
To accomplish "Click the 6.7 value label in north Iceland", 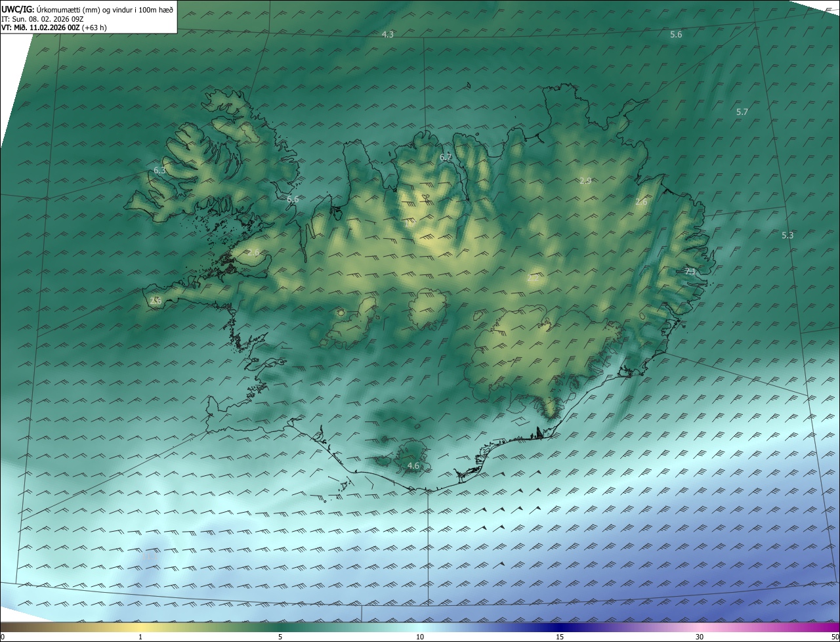I will point(446,157).
